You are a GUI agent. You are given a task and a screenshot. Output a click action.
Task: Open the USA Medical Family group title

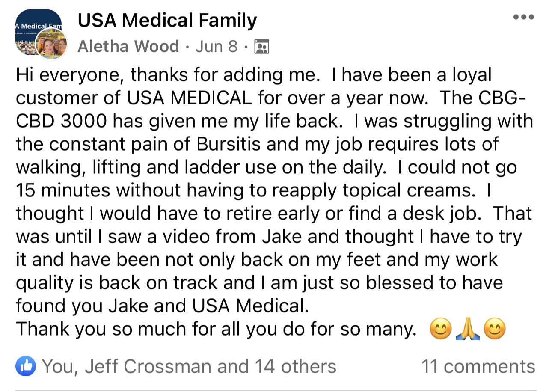coord(167,20)
